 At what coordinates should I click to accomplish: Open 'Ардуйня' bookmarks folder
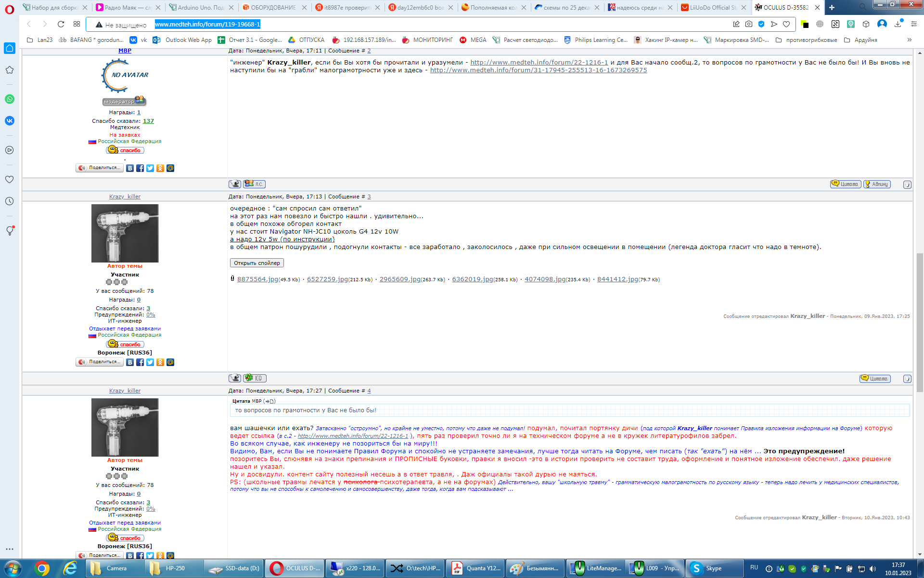coord(865,40)
